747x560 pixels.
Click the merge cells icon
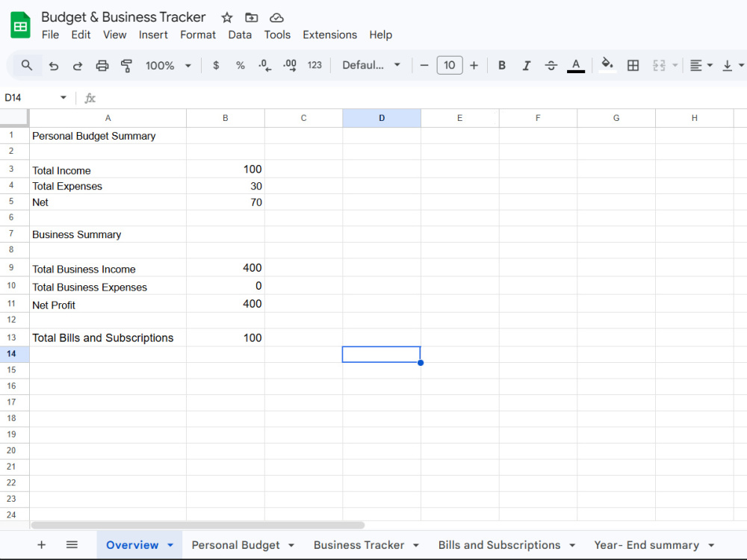659,65
